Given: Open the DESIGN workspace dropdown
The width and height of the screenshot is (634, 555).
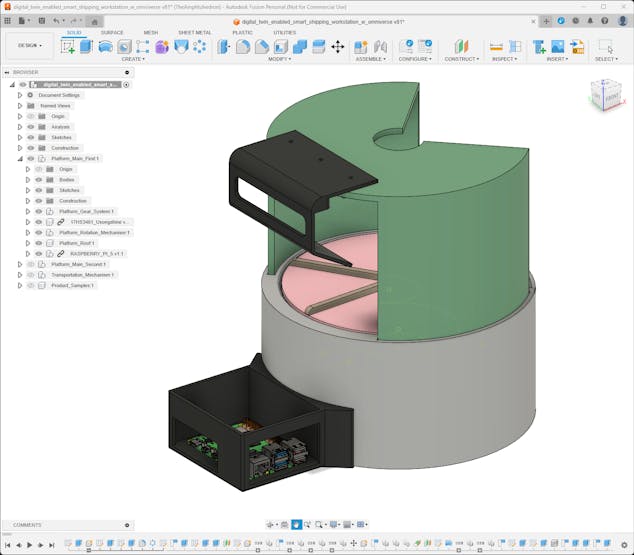Looking at the screenshot, I should (29, 45).
